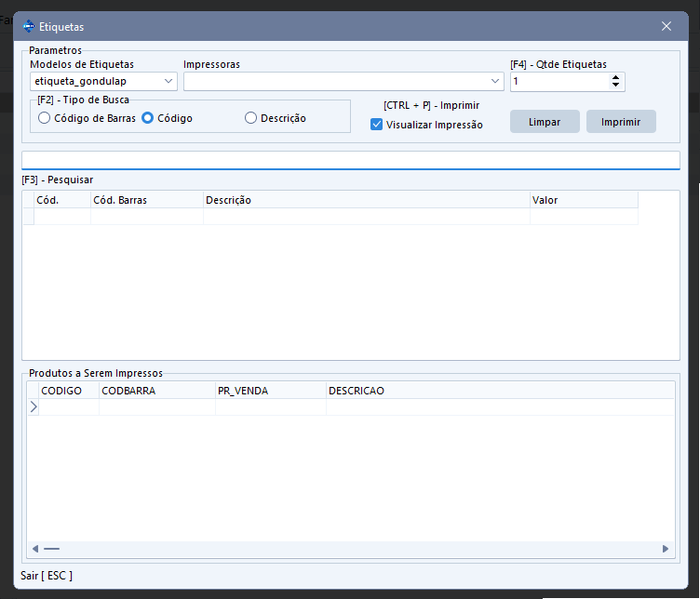
Task: Close the Etiquetas window
Action: pyautogui.click(x=666, y=26)
